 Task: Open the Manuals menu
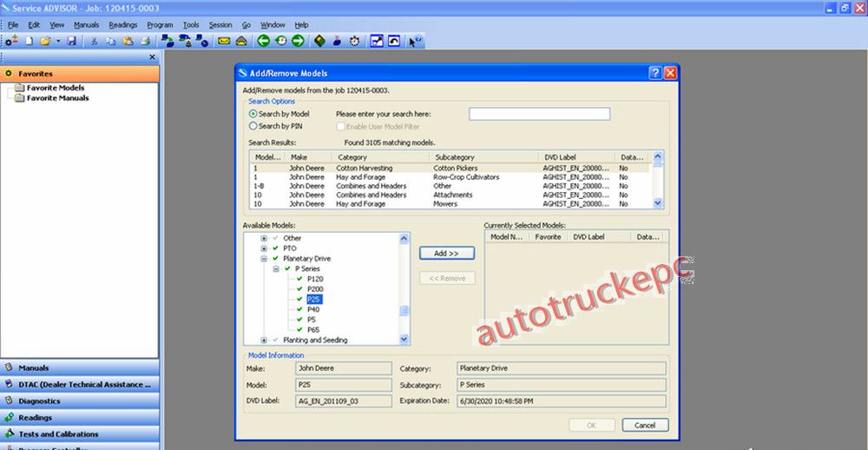tap(86, 25)
